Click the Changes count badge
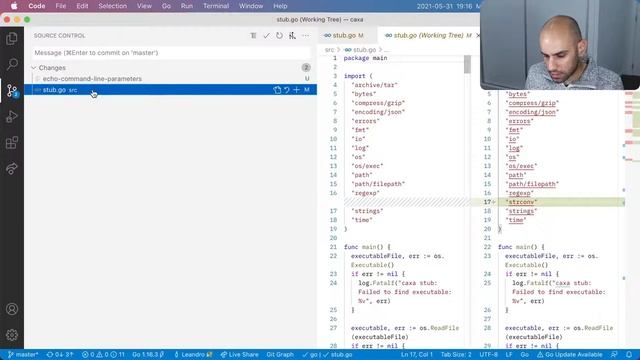 [x=306, y=68]
